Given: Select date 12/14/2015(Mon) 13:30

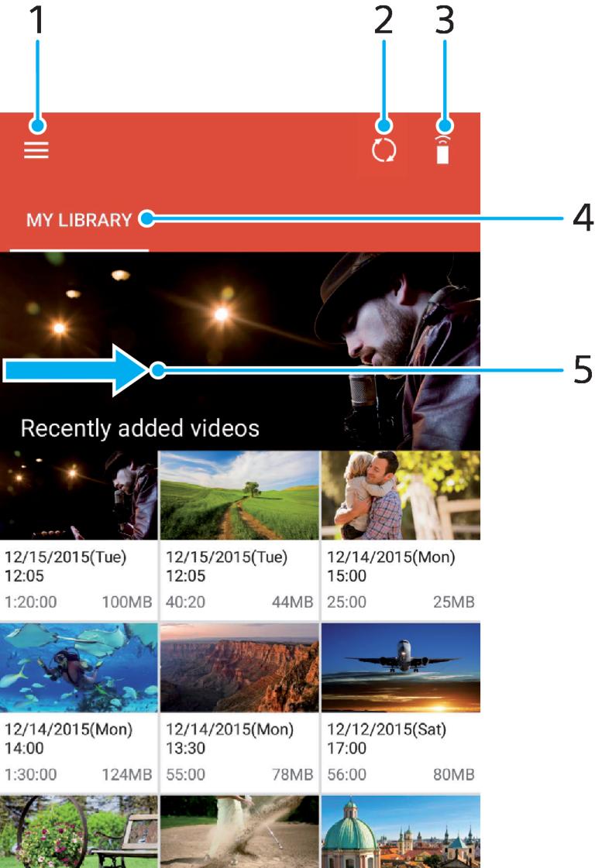Looking at the screenshot, I should (x=230, y=739).
